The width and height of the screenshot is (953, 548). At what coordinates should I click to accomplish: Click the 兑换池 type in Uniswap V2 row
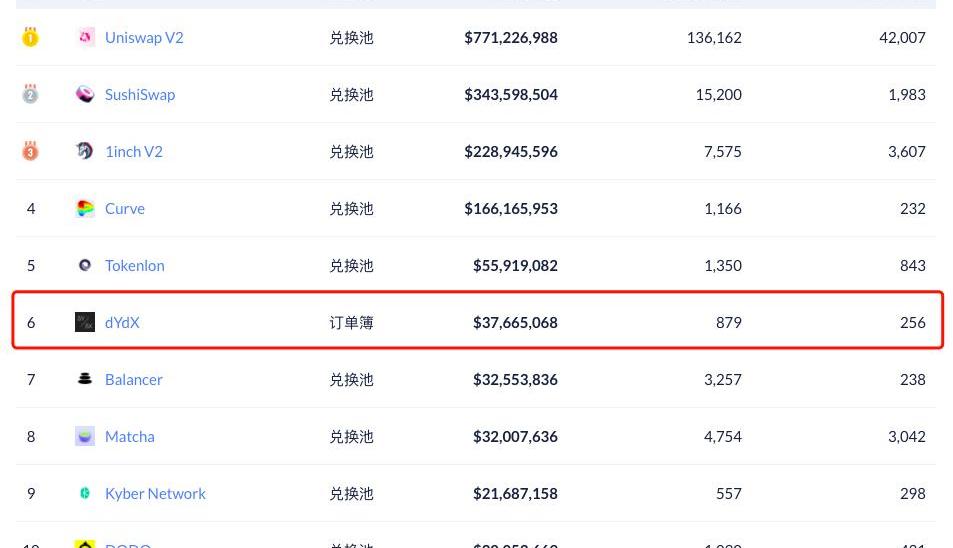coord(351,38)
